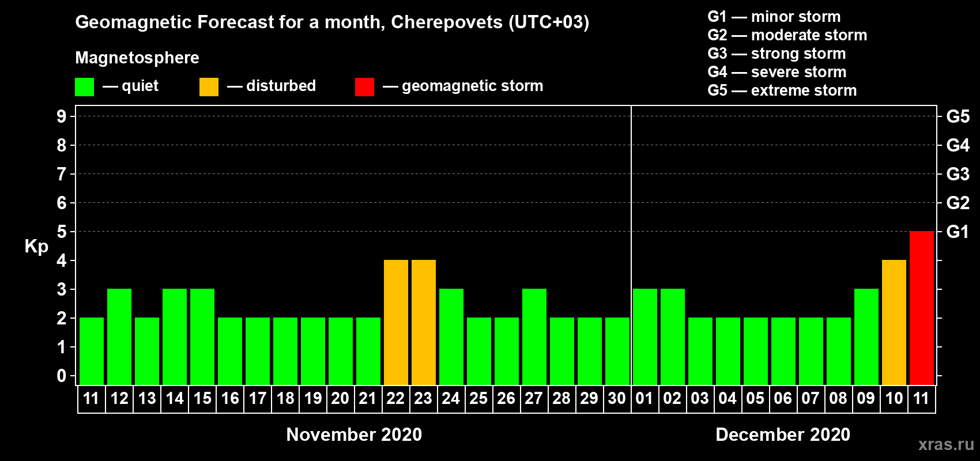Click the right axis label G4
The height and width of the screenshot is (461, 980).
[958, 145]
